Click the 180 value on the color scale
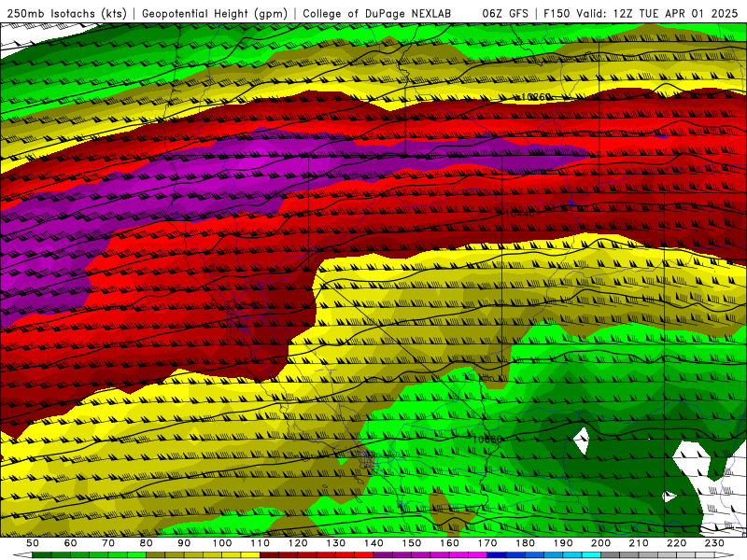747x560 pixels. point(525,543)
